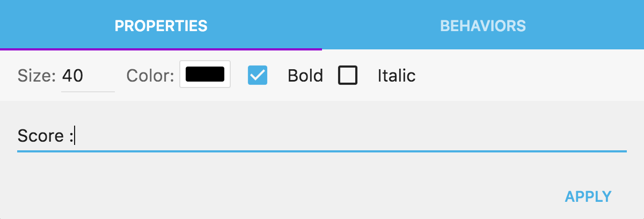Switch to the Properties tab

tap(161, 25)
